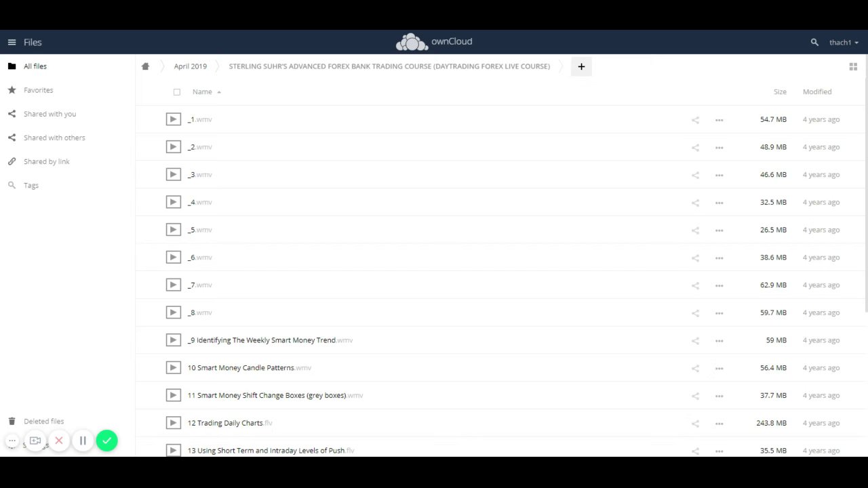Open the thach1 user dropdown
Screen dimensions: 868x488
point(844,42)
